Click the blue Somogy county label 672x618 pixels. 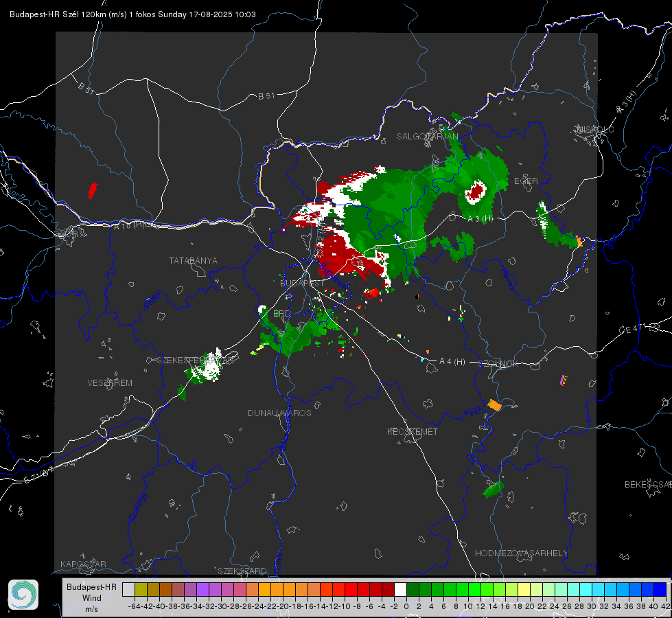[137, 507]
